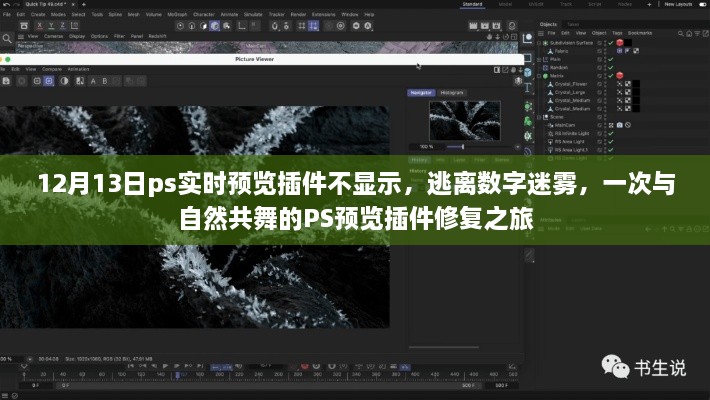Click the coordinate system icon beside Z
The height and width of the screenshot is (400, 710).
click(75, 26)
